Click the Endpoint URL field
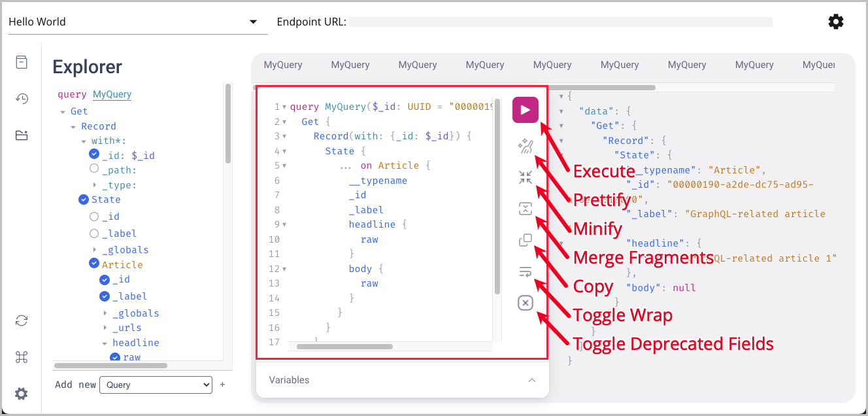The image size is (868, 416). click(561, 22)
